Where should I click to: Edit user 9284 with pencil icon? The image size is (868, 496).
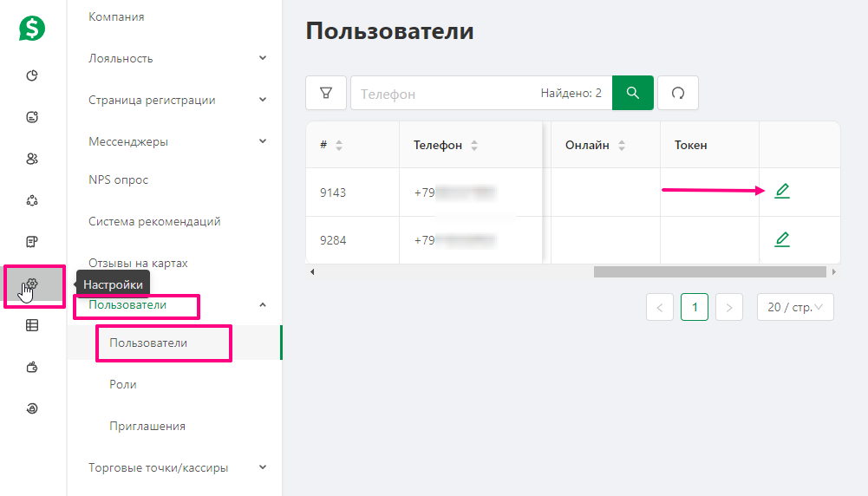pos(782,239)
